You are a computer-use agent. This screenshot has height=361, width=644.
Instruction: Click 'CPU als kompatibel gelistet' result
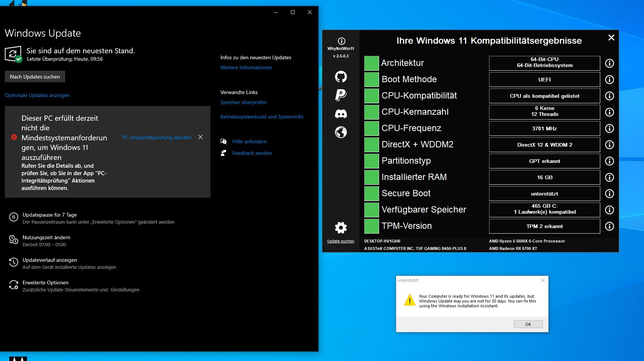(545, 96)
